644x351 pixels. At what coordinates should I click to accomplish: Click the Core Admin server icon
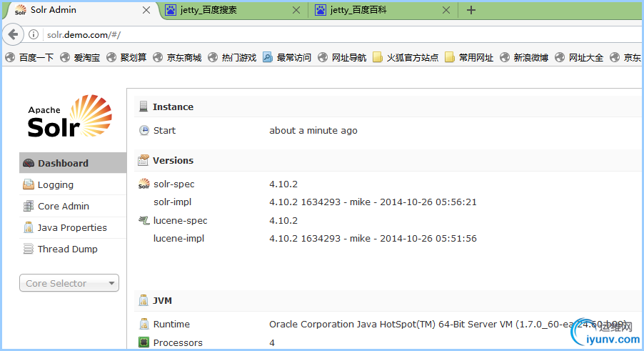(x=29, y=206)
